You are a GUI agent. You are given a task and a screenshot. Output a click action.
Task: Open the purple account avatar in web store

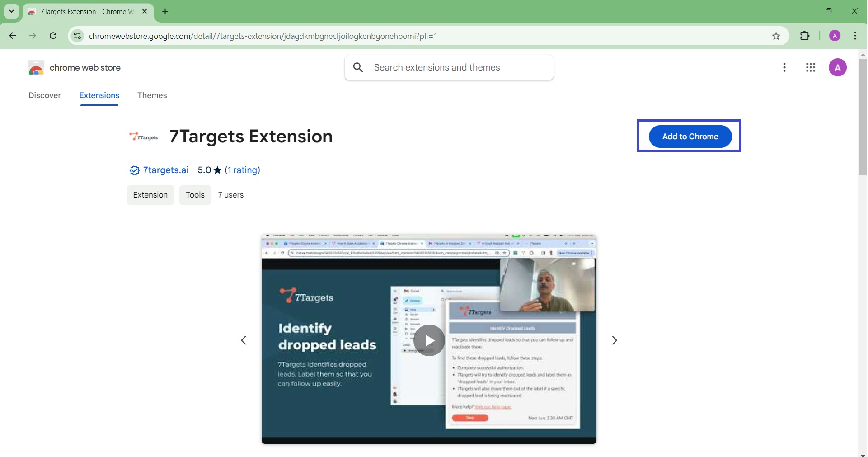[x=838, y=68]
